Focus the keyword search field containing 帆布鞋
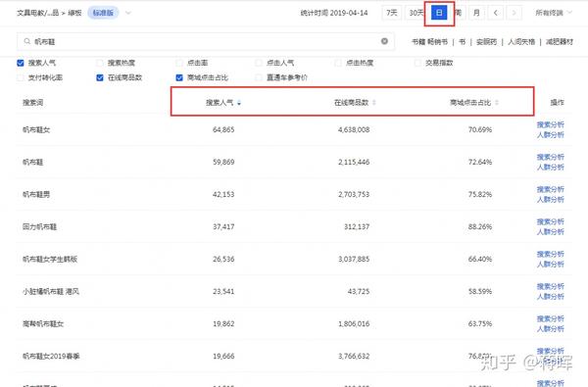Image resolution: width=588 pixels, height=387 pixels. click(x=206, y=41)
